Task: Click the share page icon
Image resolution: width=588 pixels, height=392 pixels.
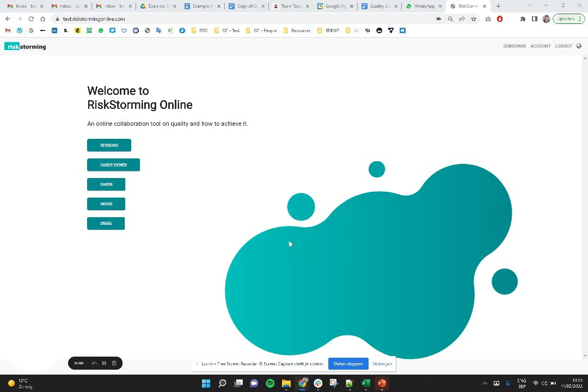Action: pos(462,19)
